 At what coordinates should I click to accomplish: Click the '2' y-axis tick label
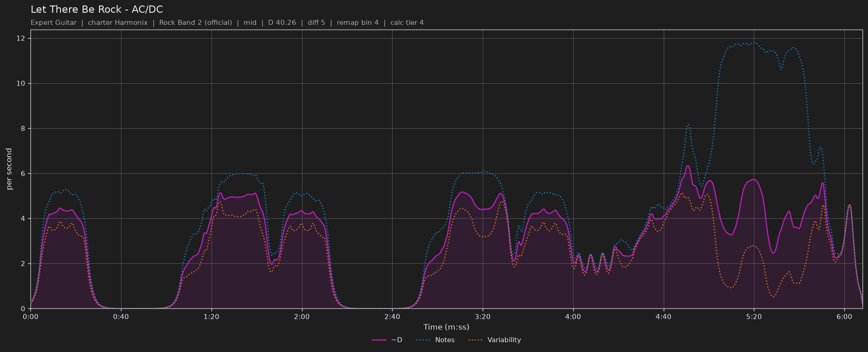pos(23,264)
